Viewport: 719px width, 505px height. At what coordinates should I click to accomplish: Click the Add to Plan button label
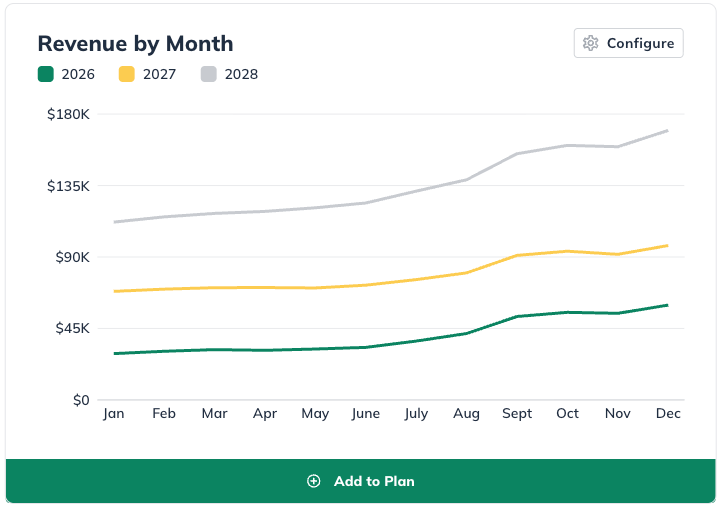click(x=374, y=481)
